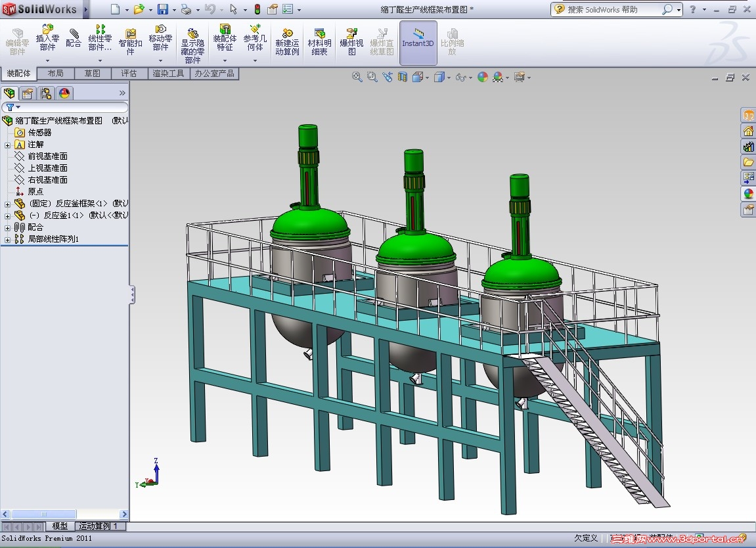Select the 运动算例 1 bottom tab
The image size is (756, 548).
click(99, 526)
